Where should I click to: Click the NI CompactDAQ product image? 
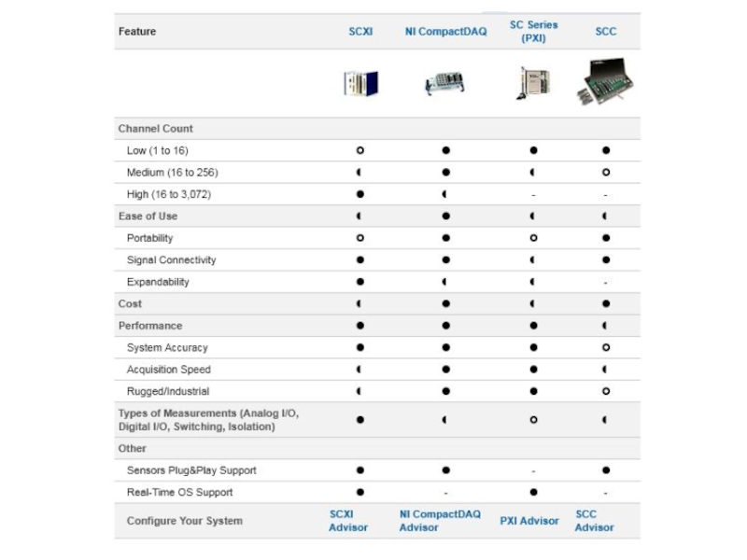445,84
